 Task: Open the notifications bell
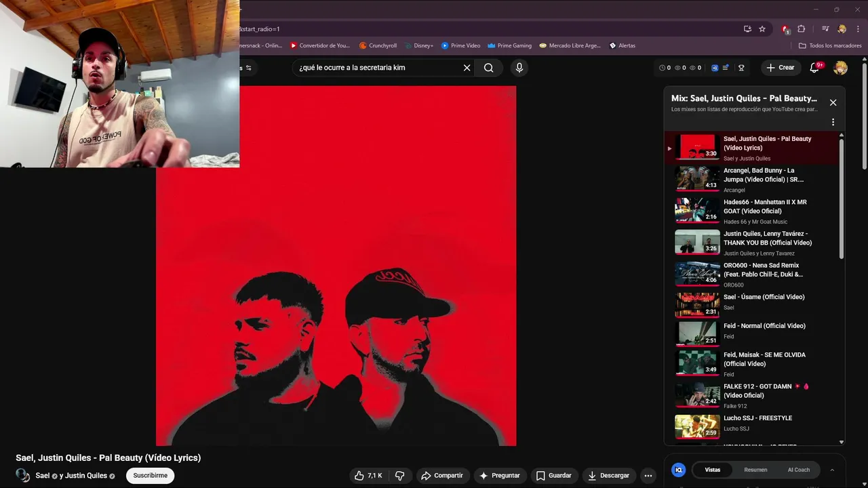(x=815, y=68)
